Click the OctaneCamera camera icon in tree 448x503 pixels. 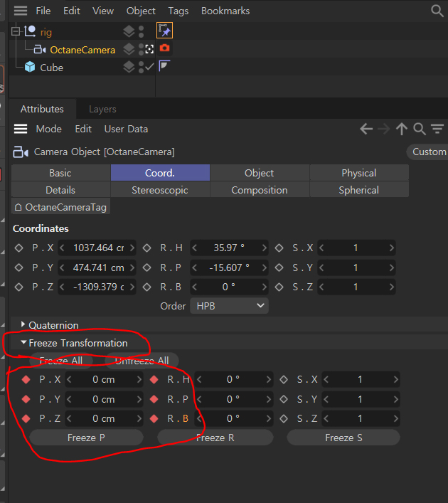coord(40,49)
